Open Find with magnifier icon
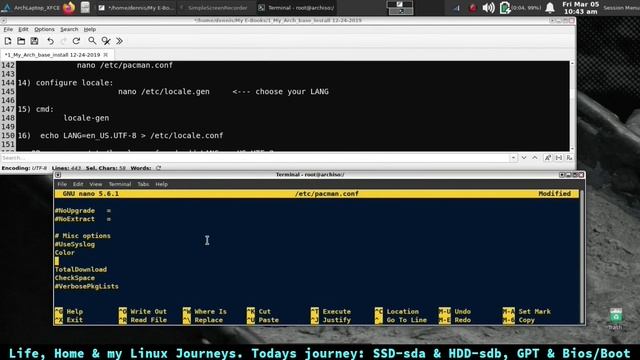This screenshot has height=360, width=640. 92,41
